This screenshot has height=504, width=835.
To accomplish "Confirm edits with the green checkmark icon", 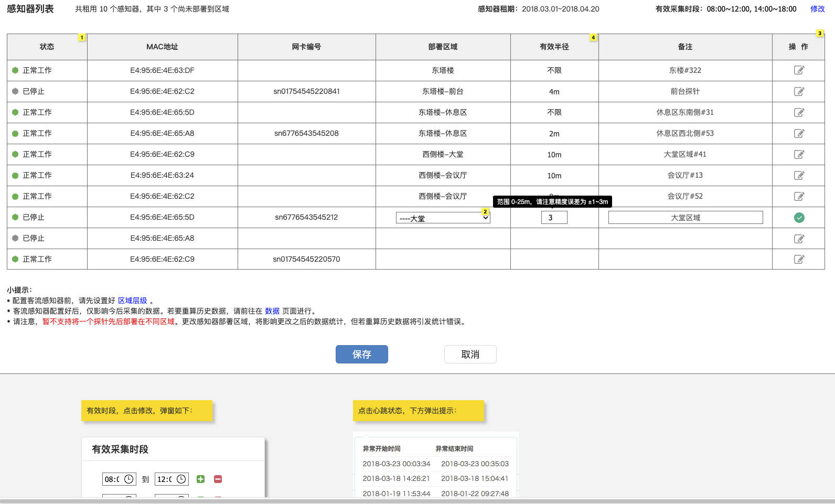I will coord(799,218).
